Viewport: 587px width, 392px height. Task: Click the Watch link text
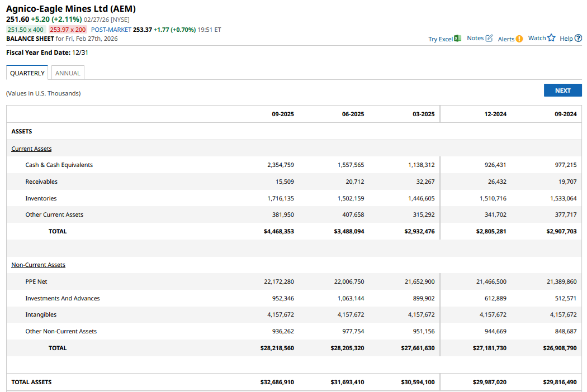tap(537, 38)
